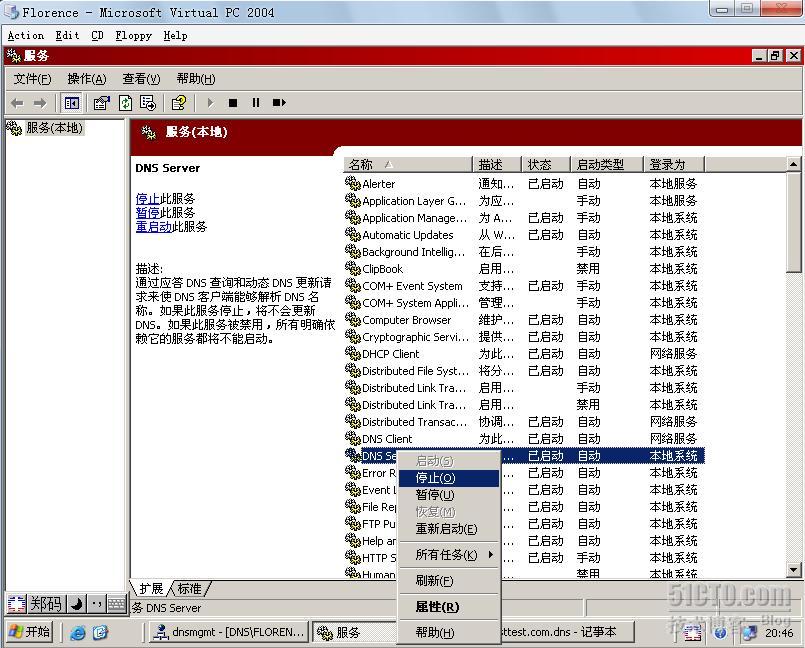
Task: Toggle the console tree pane icon
Action: click(x=71, y=103)
